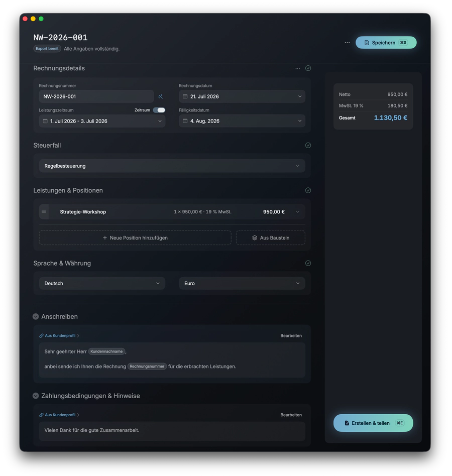Viewport: 452px width, 476px height.
Task: Click the payment note text 'Vielen Dank für die gute Zusammenarbeit.'
Action: click(92, 430)
